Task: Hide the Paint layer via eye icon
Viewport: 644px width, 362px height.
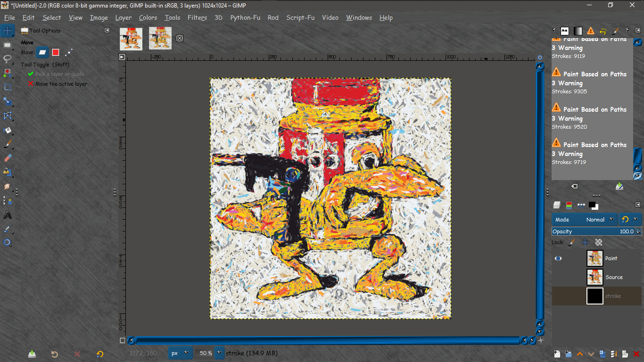Action: click(558, 258)
